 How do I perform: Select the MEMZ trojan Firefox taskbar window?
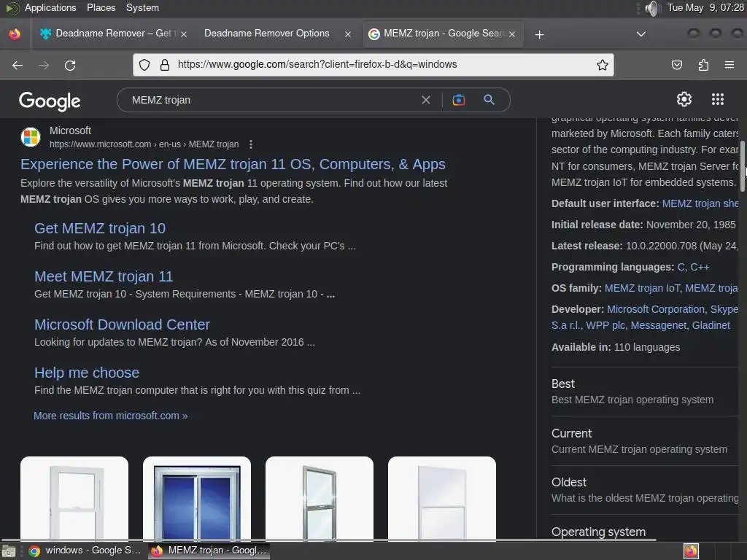point(209,551)
